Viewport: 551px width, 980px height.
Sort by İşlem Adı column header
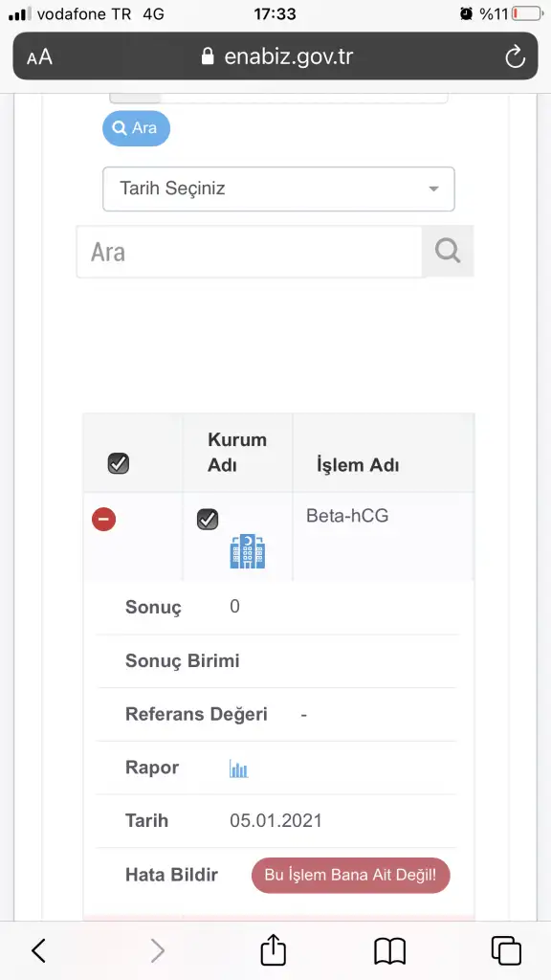pyautogui.click(x=358, y=465)
